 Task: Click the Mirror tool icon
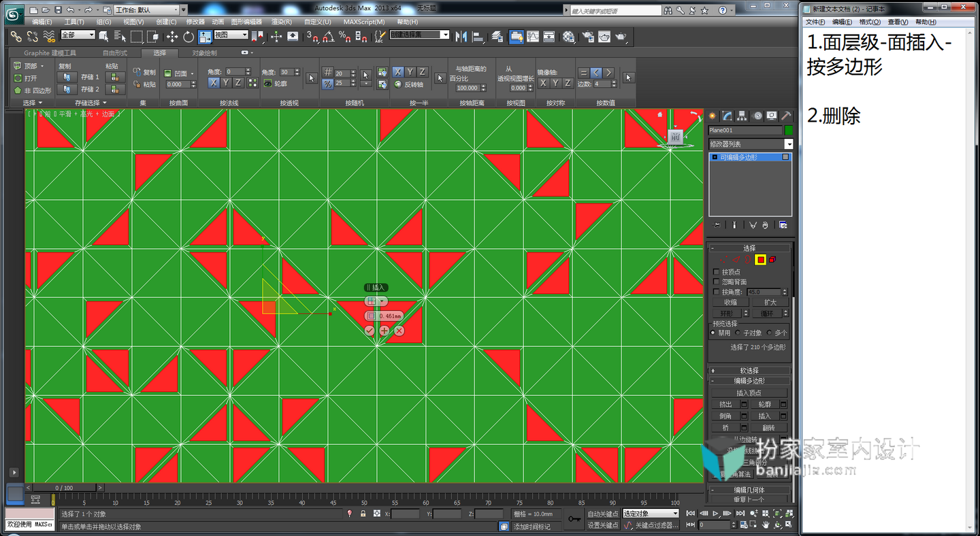[x=461, y=37]
